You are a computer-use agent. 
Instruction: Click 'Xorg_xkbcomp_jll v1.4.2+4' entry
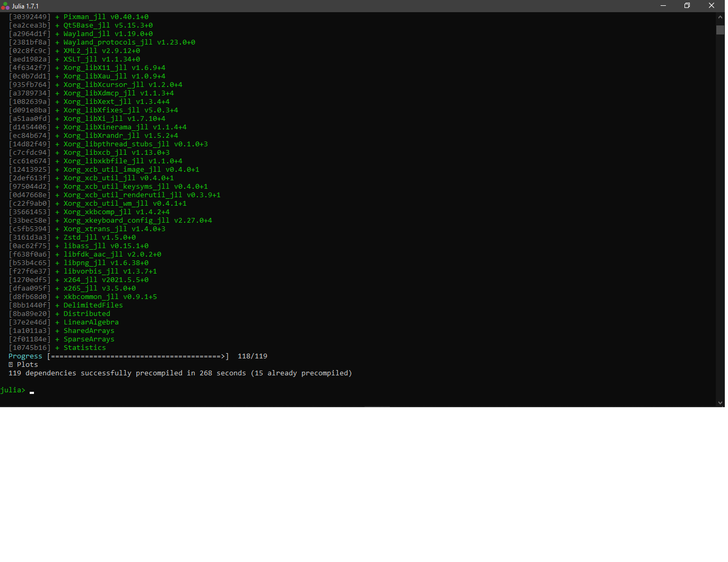(117, 212)
